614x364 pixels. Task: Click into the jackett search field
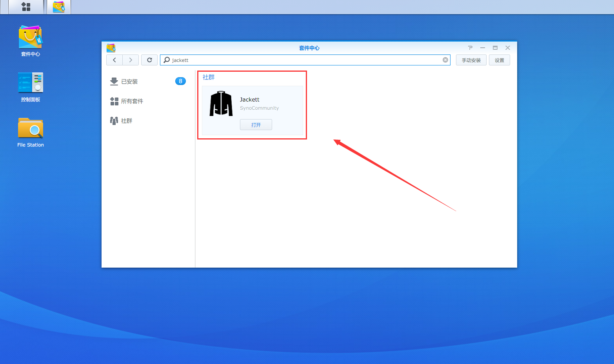point(306,60)
